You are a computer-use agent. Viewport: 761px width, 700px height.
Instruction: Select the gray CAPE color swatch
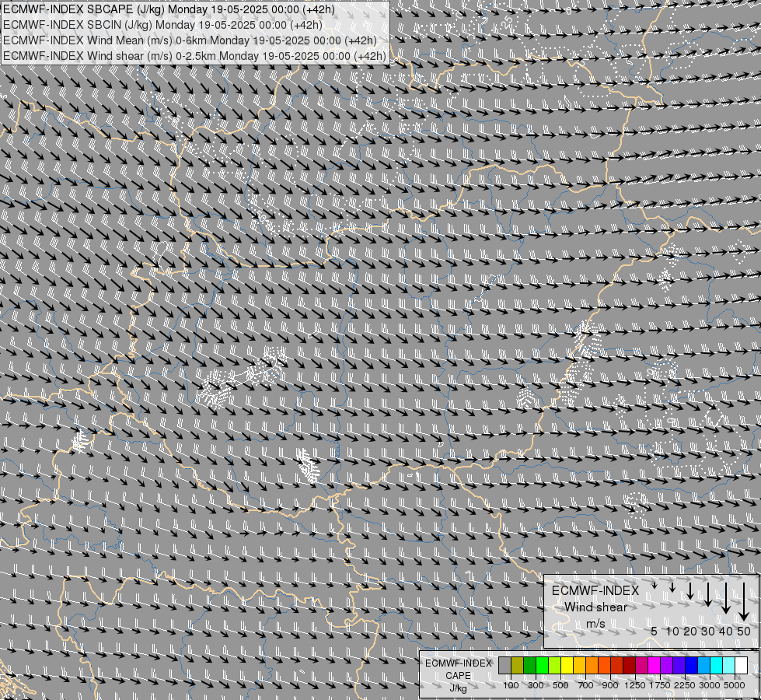click(504, 666)
